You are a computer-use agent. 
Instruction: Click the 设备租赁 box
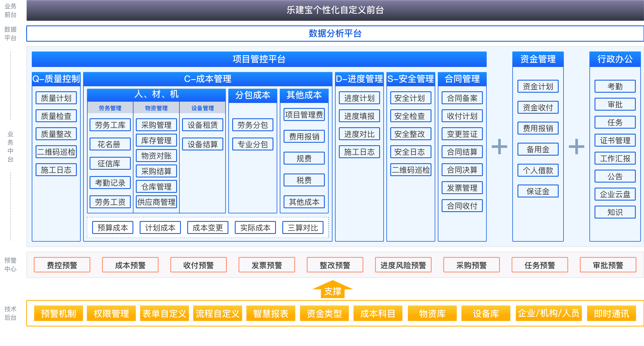click(203, 125)
